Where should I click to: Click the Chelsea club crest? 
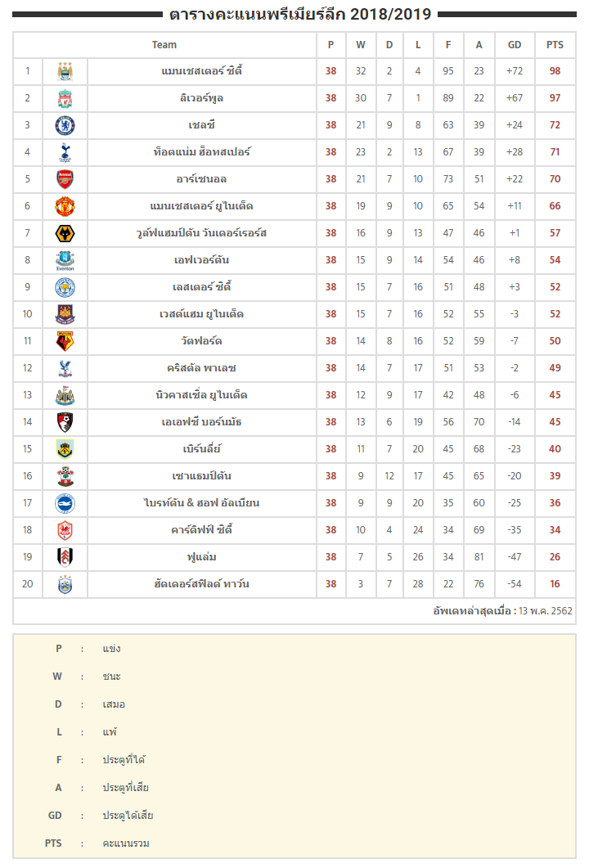(x=65, y=125)
